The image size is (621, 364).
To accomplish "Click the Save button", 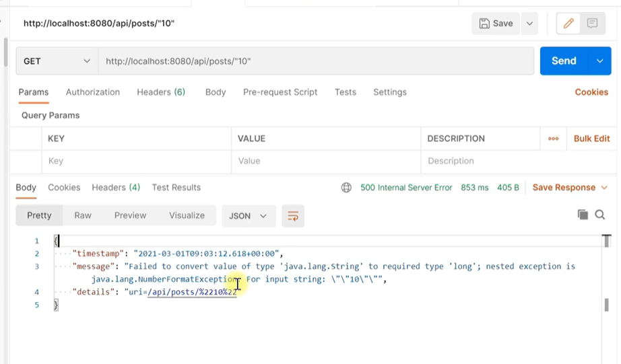I will tap(496, 24).
